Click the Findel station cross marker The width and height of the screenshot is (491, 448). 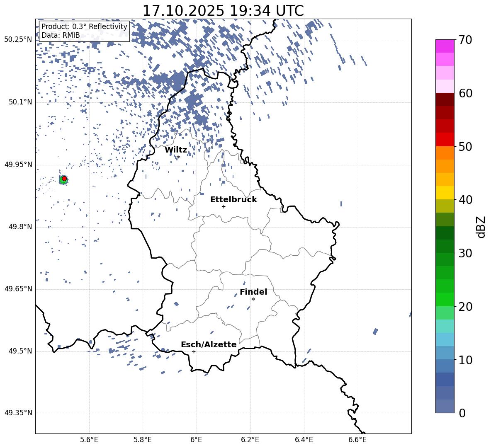(253, 299)
